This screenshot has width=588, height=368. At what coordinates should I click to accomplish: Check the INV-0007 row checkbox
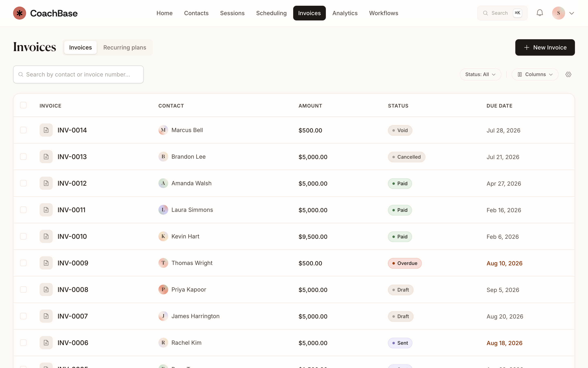(x=23, y=316)
